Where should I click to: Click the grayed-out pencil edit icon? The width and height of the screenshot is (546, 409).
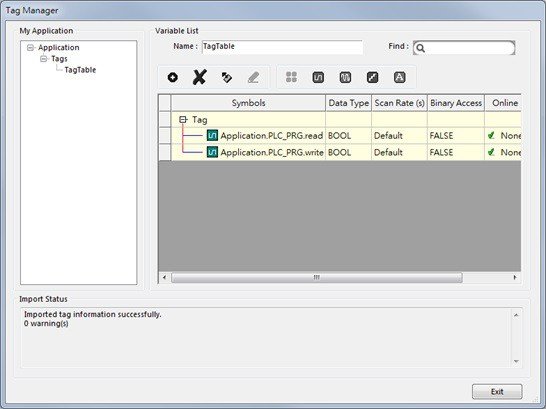254,77
